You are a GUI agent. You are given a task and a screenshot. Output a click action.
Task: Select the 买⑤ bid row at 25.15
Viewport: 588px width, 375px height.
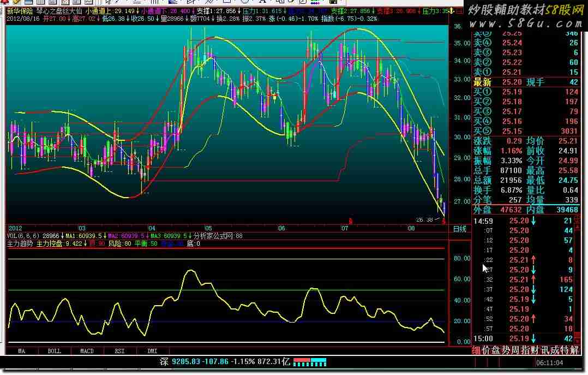click(526, 130)
